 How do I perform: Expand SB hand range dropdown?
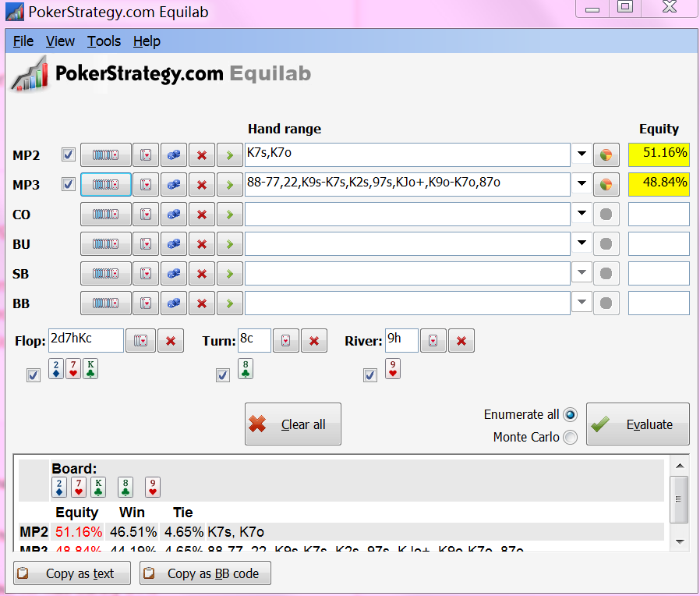(582, 272)
